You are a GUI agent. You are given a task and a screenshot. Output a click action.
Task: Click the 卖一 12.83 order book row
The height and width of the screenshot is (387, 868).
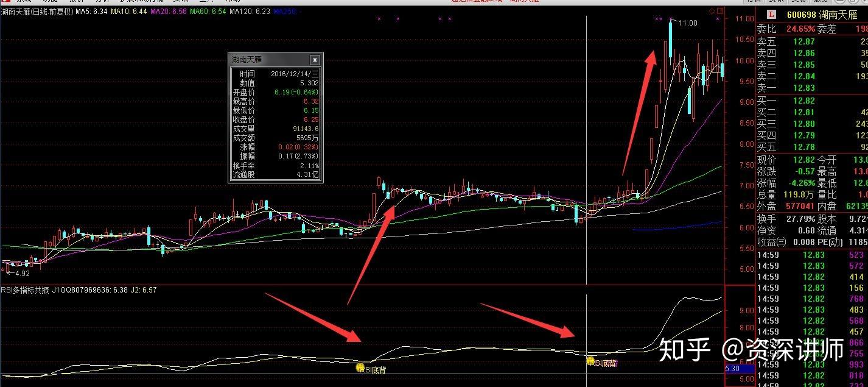pyautogui.click(x=812, y=88)
